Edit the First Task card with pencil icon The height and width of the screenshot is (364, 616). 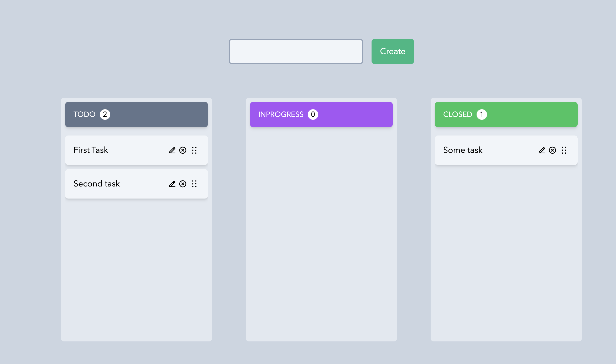172,150
